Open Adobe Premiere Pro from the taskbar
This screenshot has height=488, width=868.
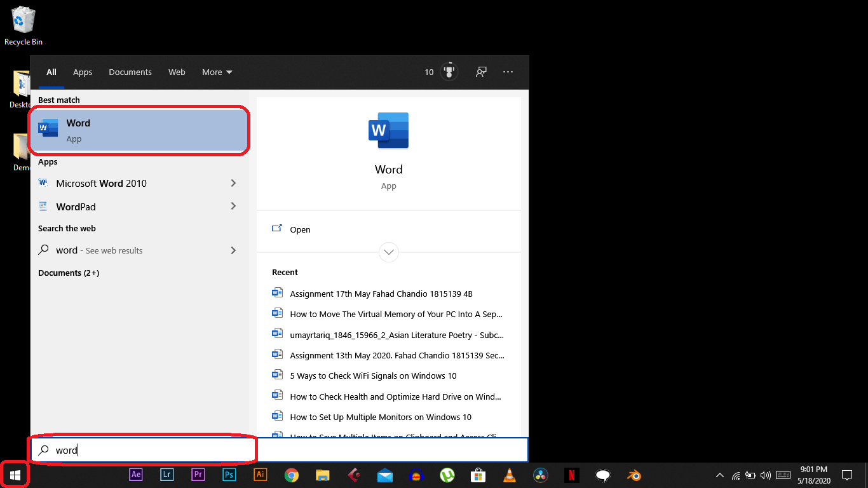198,475
